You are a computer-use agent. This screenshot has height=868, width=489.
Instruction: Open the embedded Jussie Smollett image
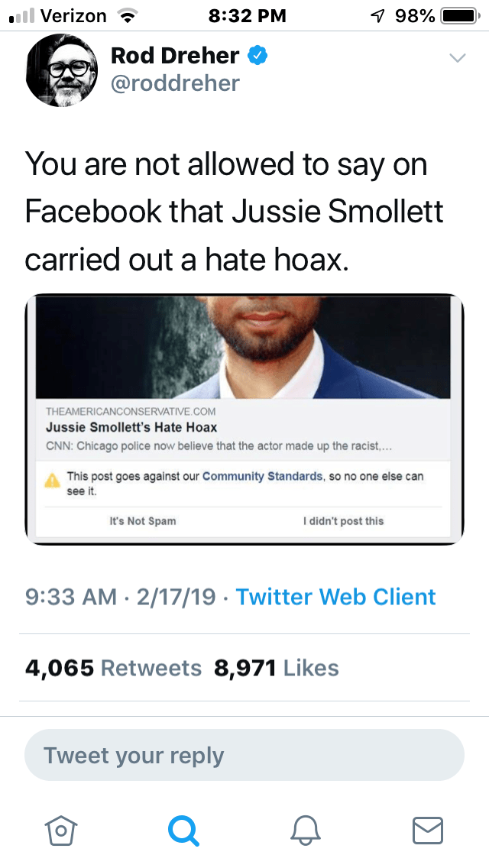(244, 347)
